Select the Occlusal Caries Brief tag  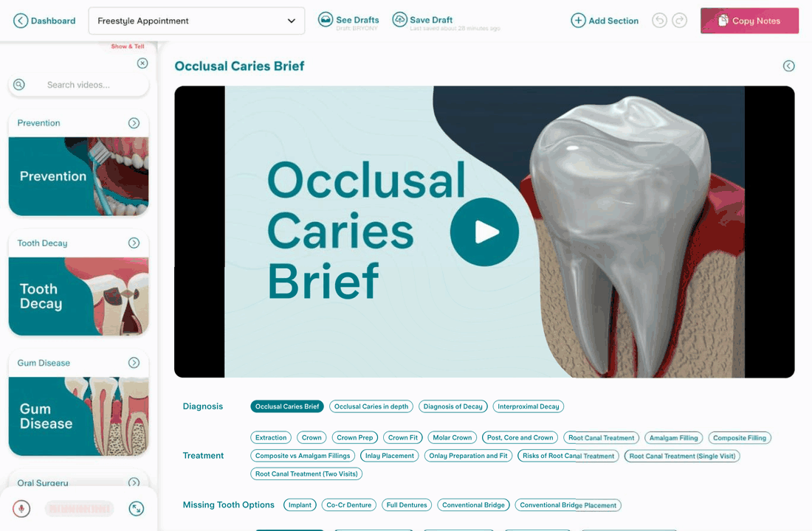[x=287, y=407]
